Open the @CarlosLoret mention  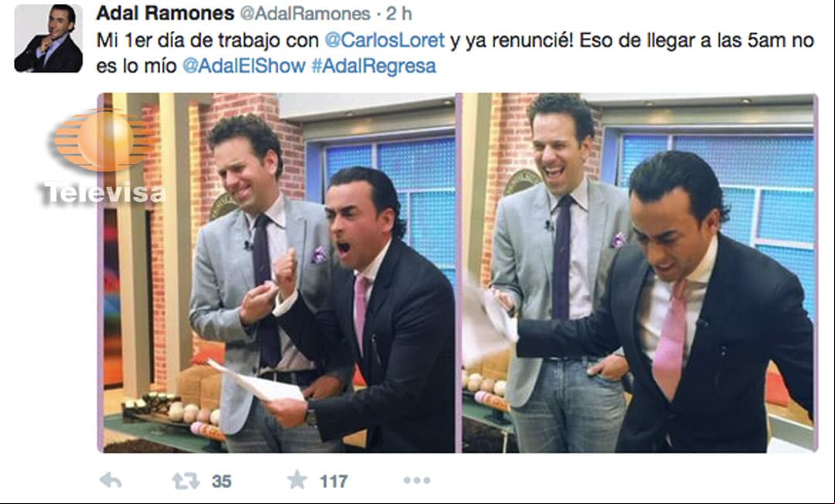click(x=385, y=40)
